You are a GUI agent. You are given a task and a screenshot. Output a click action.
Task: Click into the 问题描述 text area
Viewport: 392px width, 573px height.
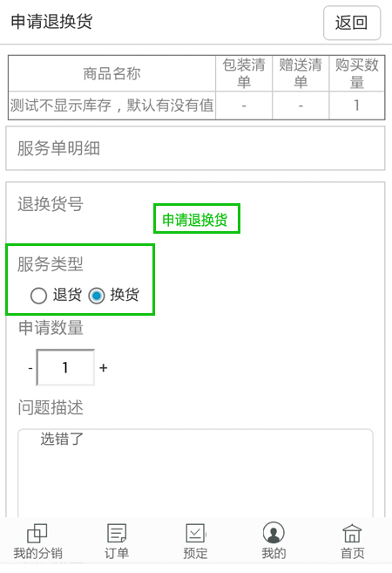tap(195, 474)
